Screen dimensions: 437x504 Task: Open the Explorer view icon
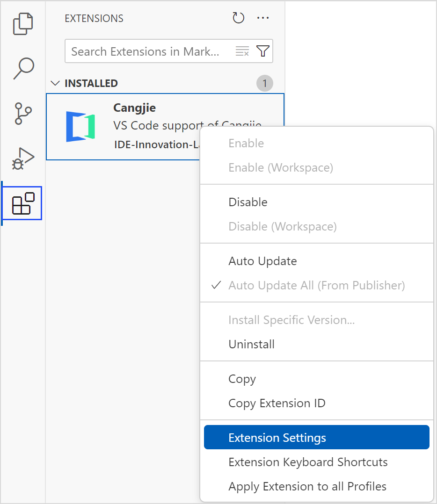[x=23, y=24]
